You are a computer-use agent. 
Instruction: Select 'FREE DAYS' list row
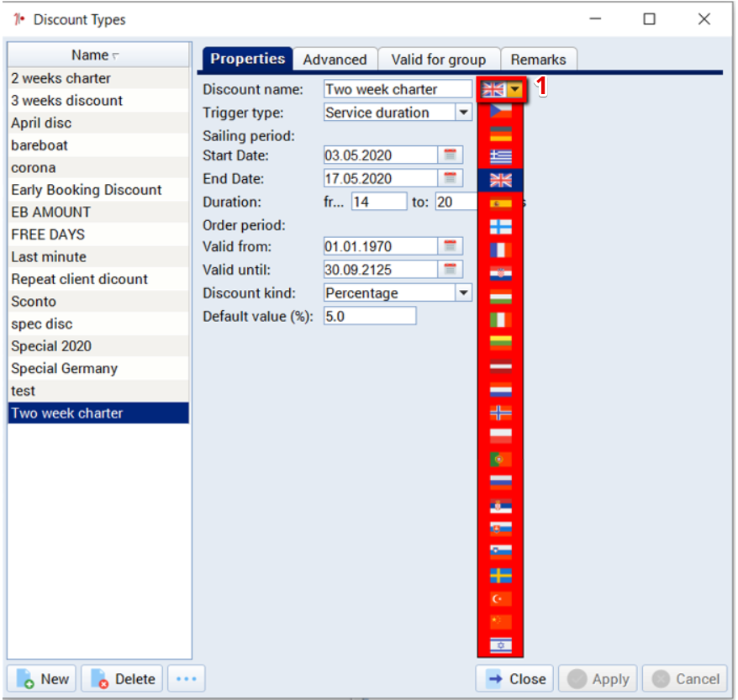click(x=98, y=234)
